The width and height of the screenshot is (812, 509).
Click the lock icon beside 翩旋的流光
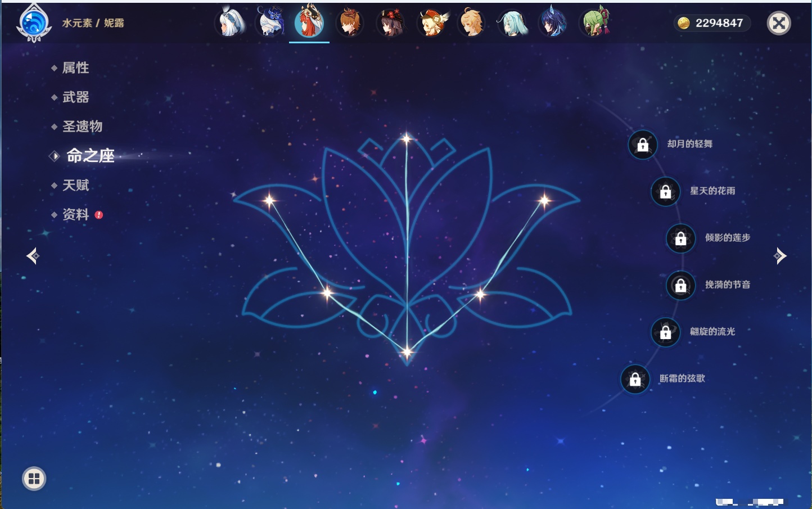(665, 332)
